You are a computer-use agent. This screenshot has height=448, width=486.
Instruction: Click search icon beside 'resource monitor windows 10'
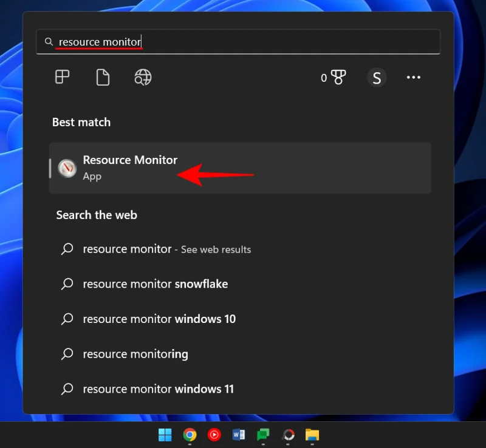67,319
